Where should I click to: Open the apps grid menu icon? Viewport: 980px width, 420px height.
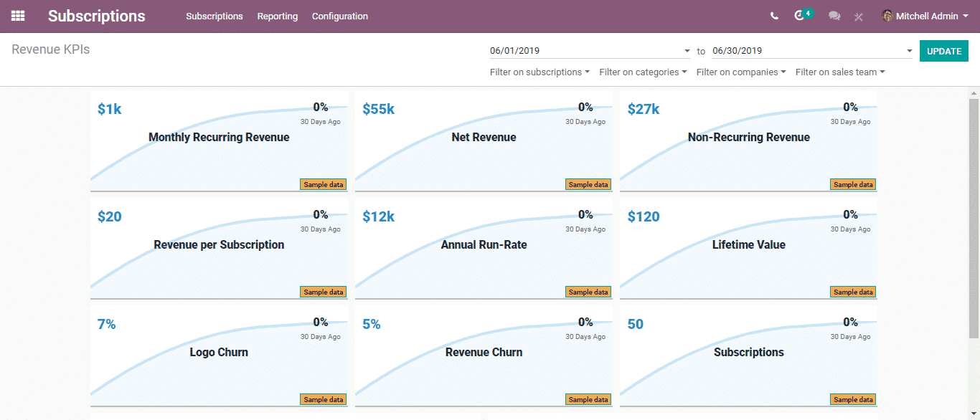[18, 16]
